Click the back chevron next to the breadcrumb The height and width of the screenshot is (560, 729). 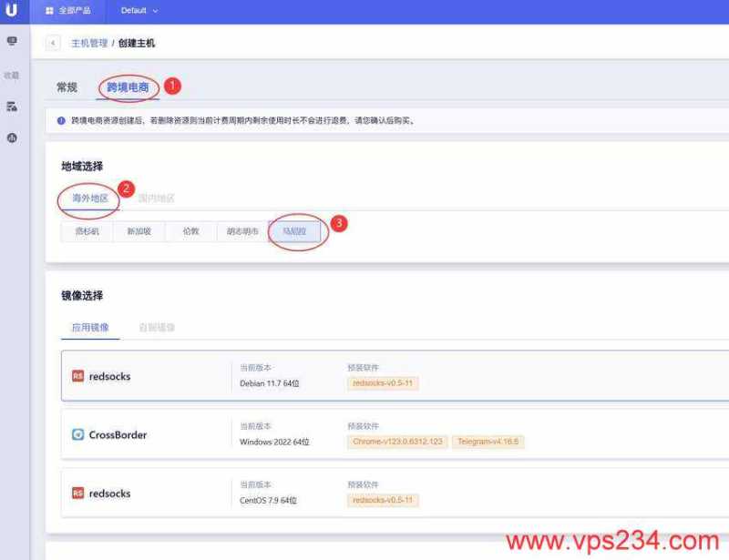(52, 42)
